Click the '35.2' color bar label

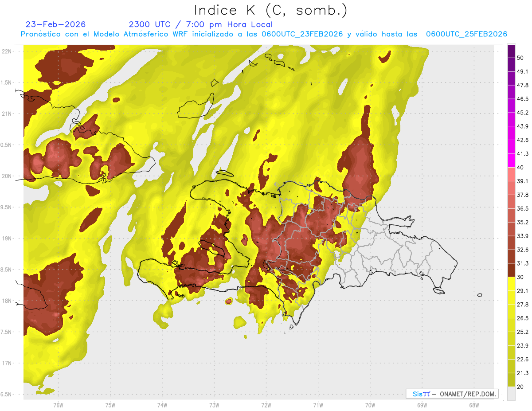pyautogui.click(x=523, y=222)
